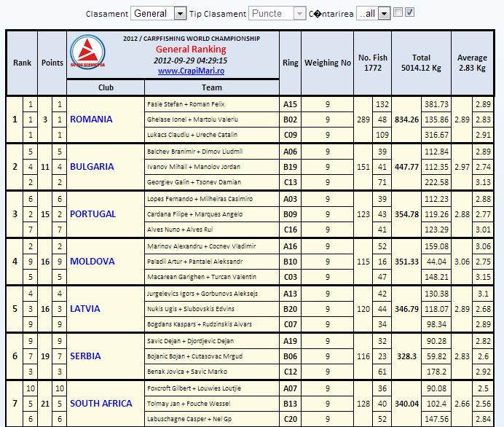Select team Bogdans Kaspars + Rudzinskis Aivars
504x427 pixels.
click(x=200, y=324)
